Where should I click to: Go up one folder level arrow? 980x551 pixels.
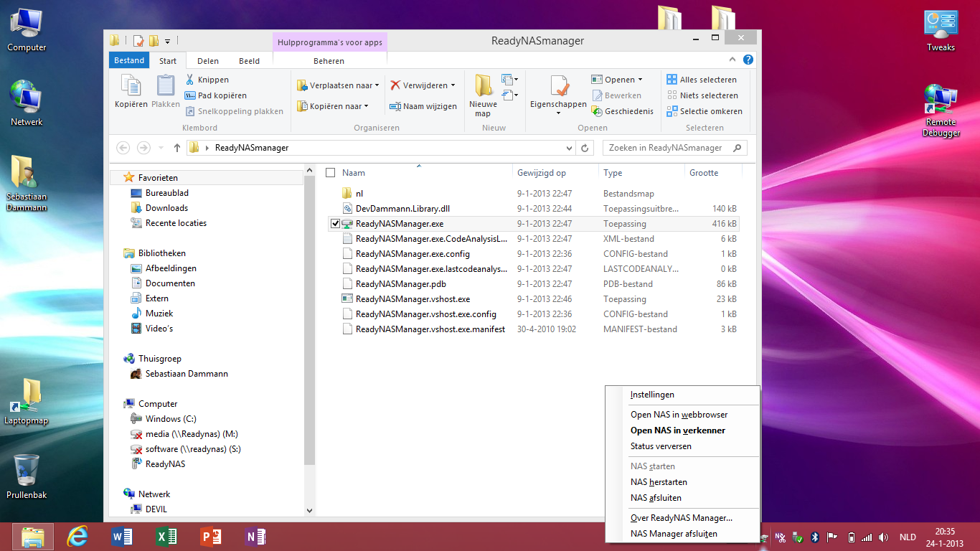(176, 148)
